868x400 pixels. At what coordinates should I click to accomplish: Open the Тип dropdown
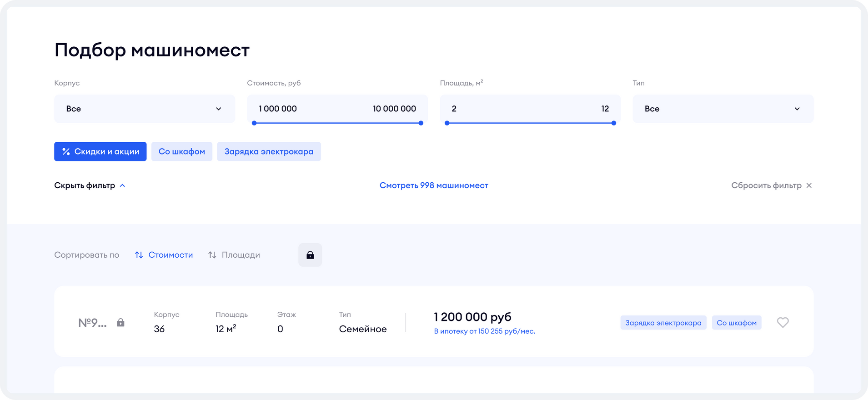tap(723, 109)
